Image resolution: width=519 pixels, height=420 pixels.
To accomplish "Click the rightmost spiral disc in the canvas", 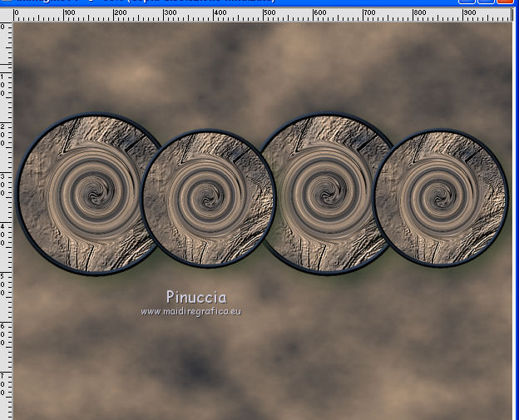I will [x=440, y=198].
